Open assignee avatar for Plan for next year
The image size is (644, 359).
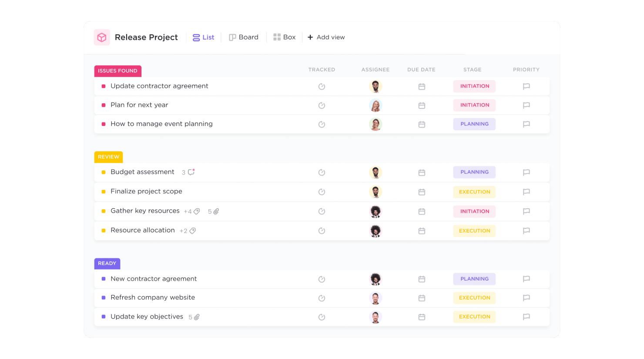pyautogui.click(x=376, y=105)
